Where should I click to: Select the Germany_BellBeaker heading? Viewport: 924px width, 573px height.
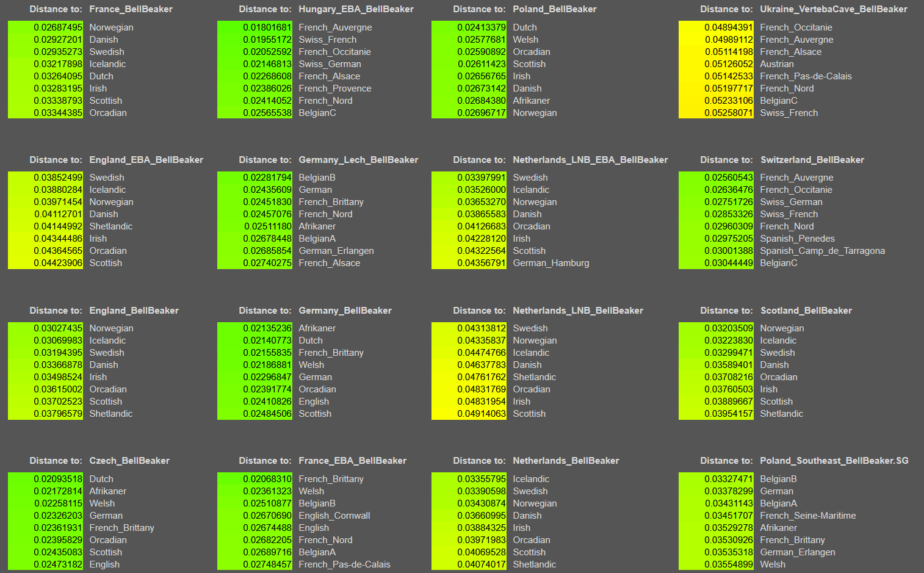(345, 311)
